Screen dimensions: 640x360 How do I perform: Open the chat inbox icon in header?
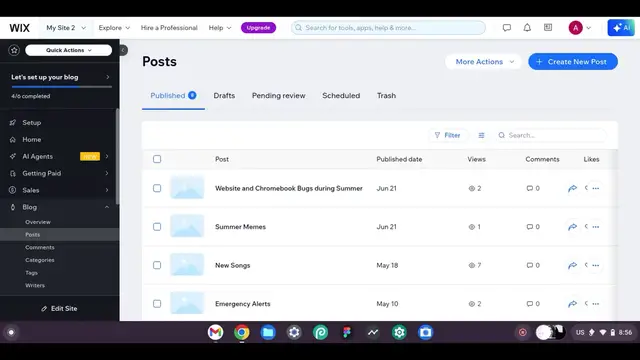tap(507, 28)
